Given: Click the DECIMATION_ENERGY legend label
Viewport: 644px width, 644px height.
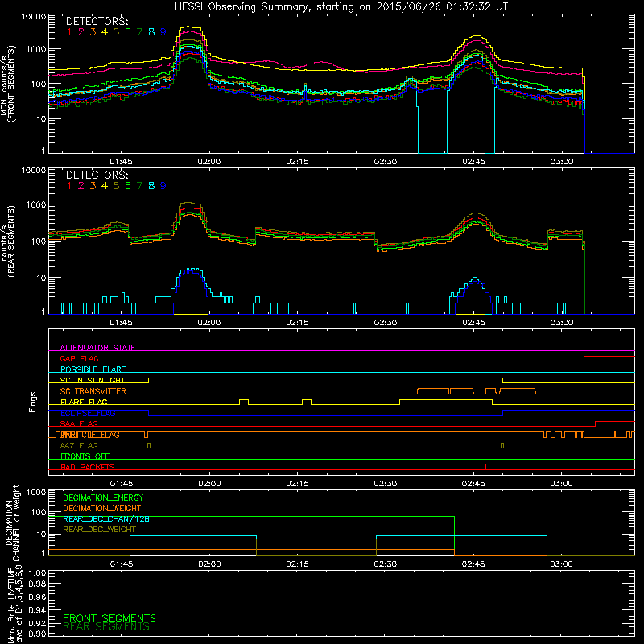Looking at the screenshot, I should [103, 497].
